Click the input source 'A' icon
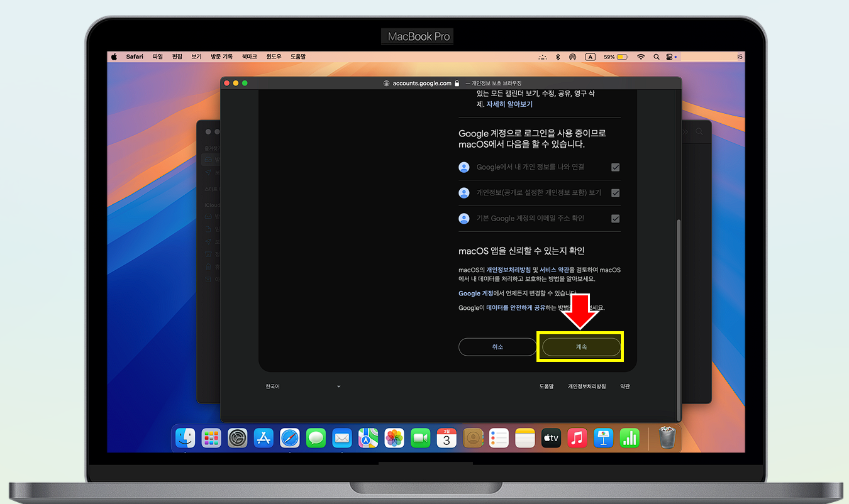The image size is (849, 504). tap(590, 57)
